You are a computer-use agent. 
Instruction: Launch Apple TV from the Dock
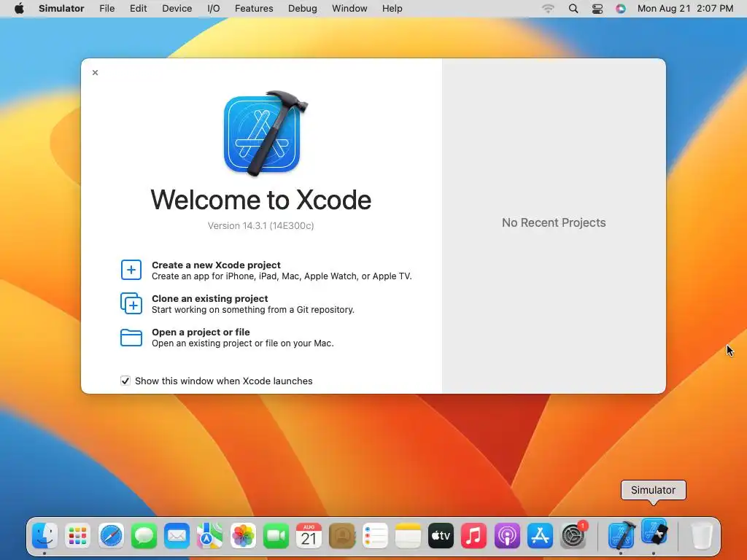point(441,536)
